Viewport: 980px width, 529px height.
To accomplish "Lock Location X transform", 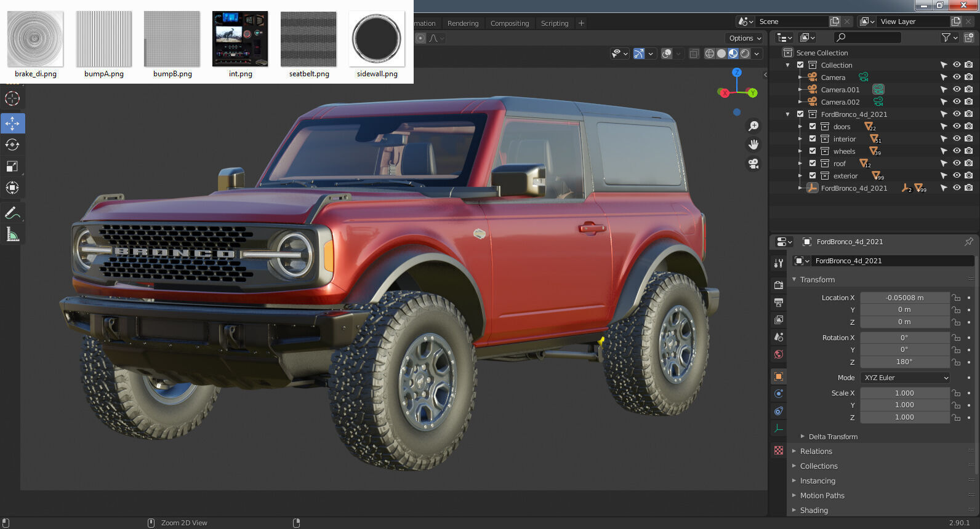I will point(956,298).
